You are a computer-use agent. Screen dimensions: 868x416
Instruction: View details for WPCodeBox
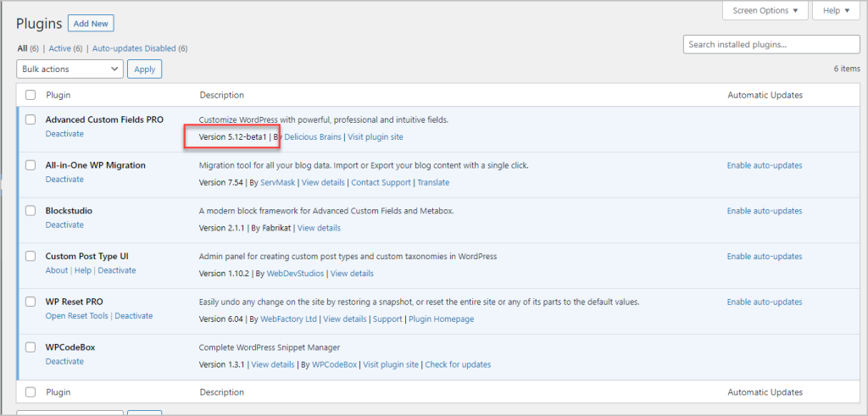point(273,364)
